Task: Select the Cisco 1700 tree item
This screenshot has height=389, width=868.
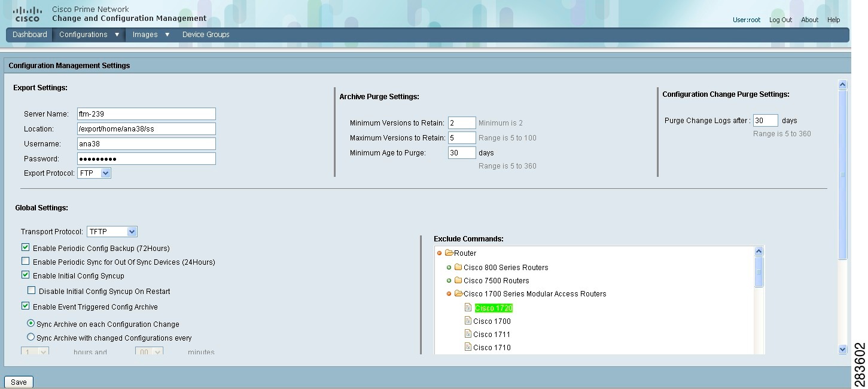Action: click(492, 321)
